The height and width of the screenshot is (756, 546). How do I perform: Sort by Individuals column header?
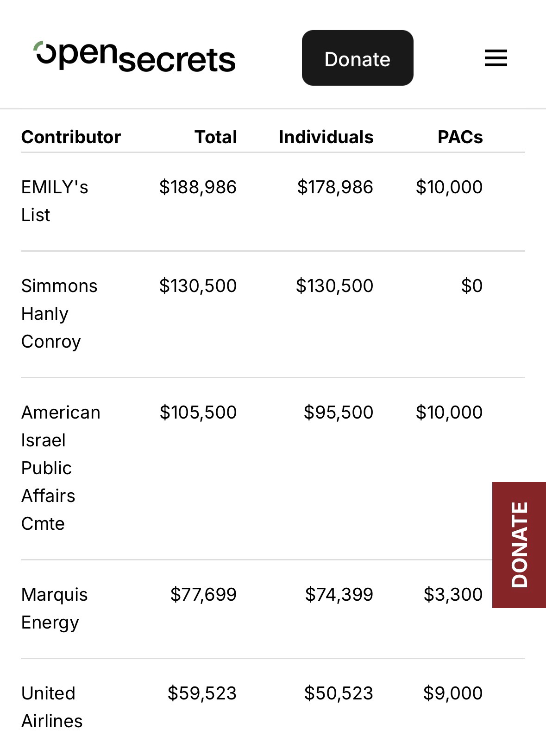pyautogui.click(x=326, y=137)
